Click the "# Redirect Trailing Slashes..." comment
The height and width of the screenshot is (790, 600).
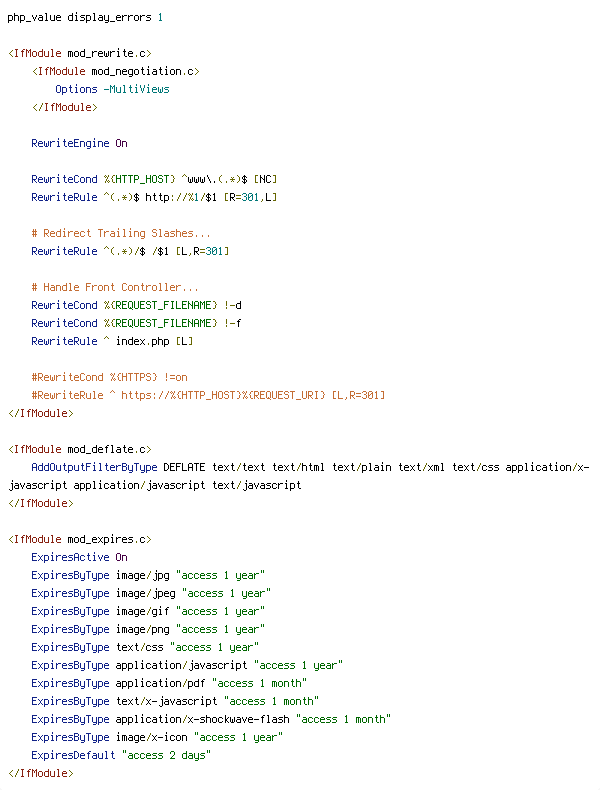coord(121,233)
